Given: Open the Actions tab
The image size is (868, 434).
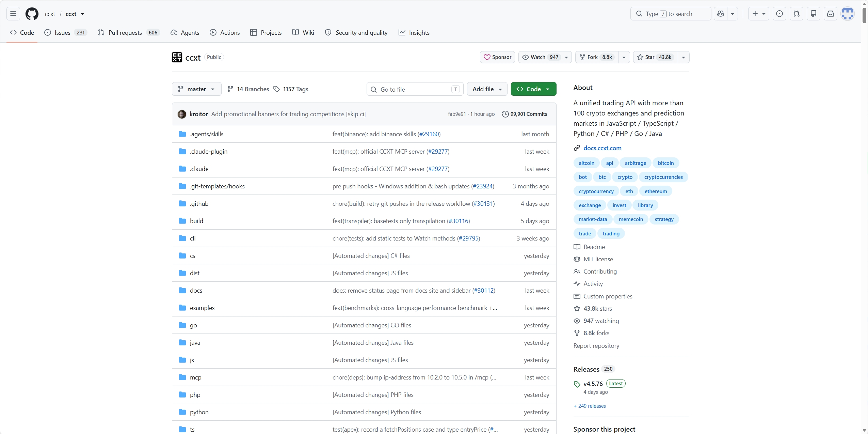Looking at the screenshot, I should (225, 32).
